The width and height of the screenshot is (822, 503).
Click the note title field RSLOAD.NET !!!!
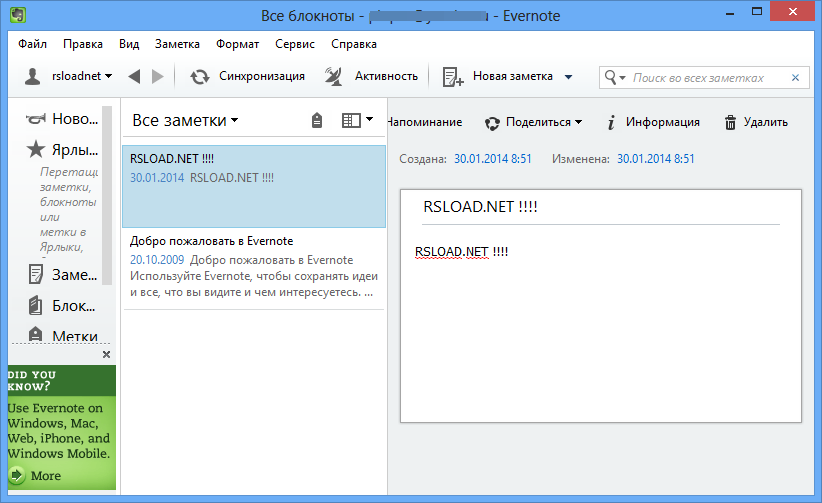tap(601, 207)
